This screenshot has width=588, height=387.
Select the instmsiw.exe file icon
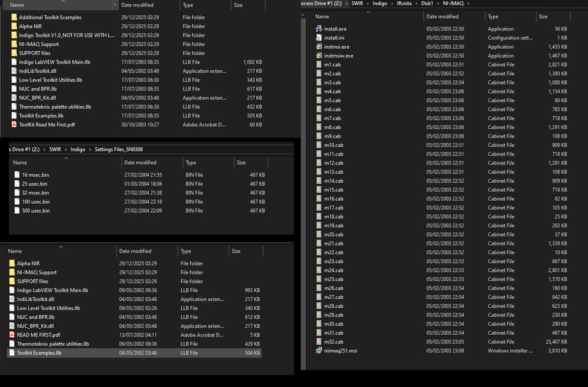pyautogui.click(x=319, y=56)
